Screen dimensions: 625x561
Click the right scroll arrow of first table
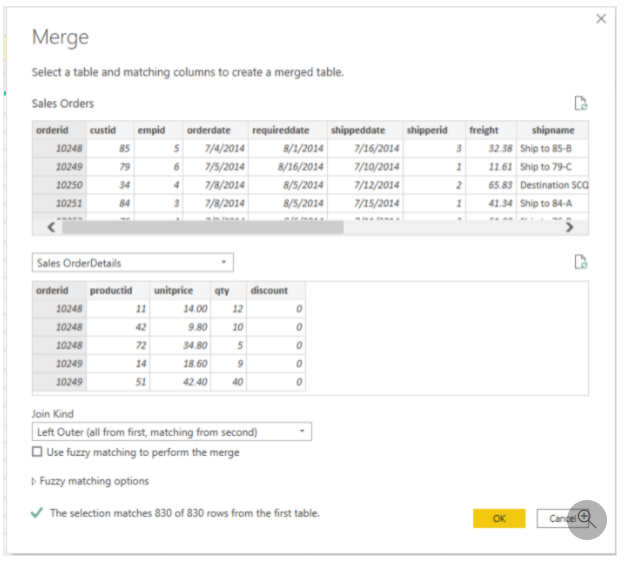(x=570, y=227)
